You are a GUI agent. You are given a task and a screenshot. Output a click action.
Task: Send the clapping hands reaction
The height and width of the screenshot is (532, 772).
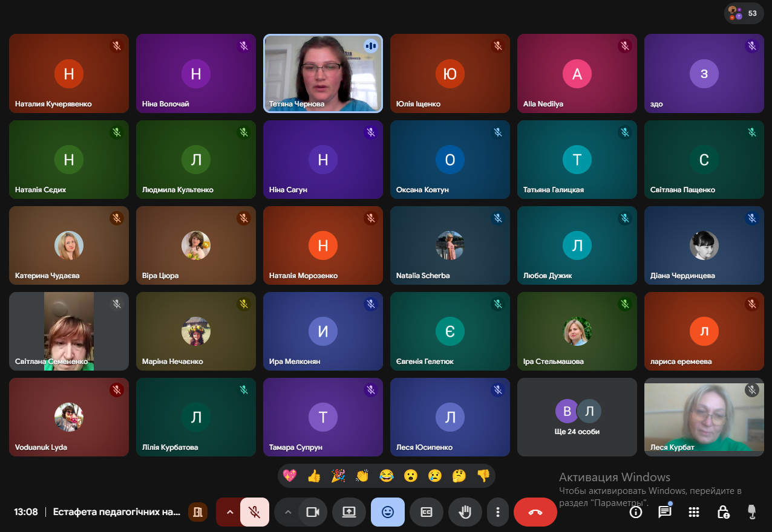(x=362, y=476)
